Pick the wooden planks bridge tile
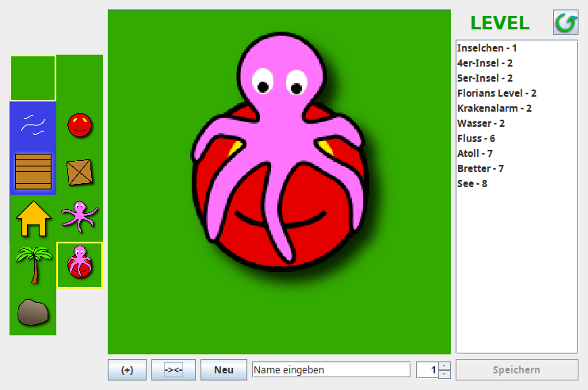 (33, 171)
